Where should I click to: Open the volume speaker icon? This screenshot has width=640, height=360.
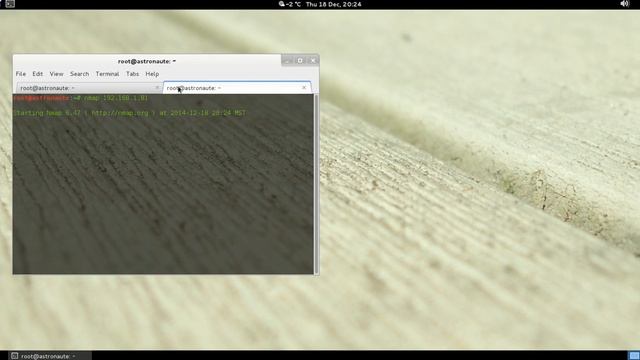point(625,4)
